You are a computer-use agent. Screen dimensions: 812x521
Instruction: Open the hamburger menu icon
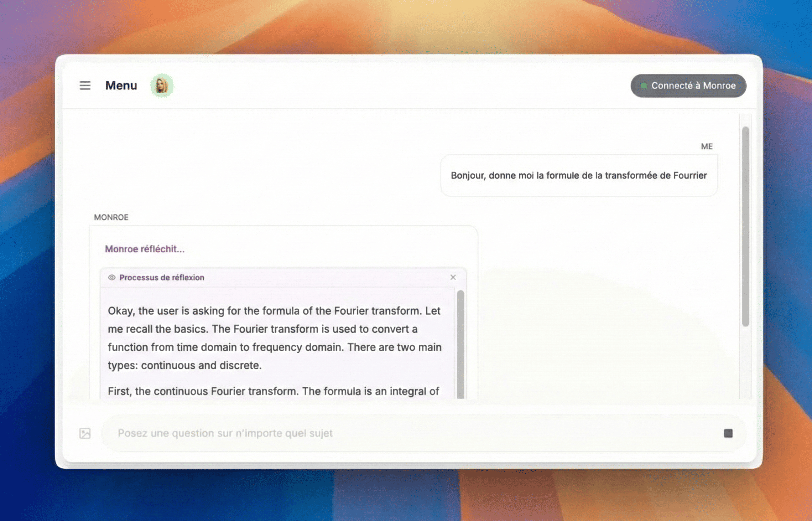tap(85, 85)
